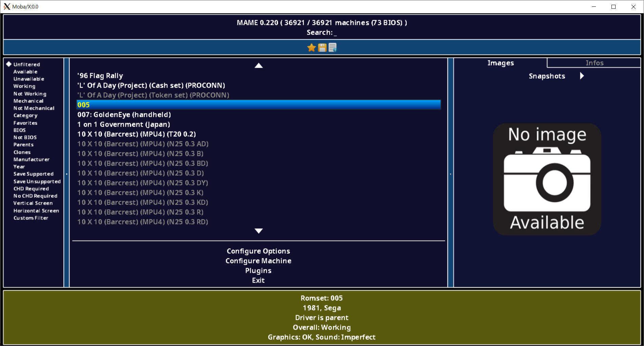The width and height of the screenshot is (644, 346).
Task: Select 'L' Of A Day Cash set entry
Action: tap(259, 85)
